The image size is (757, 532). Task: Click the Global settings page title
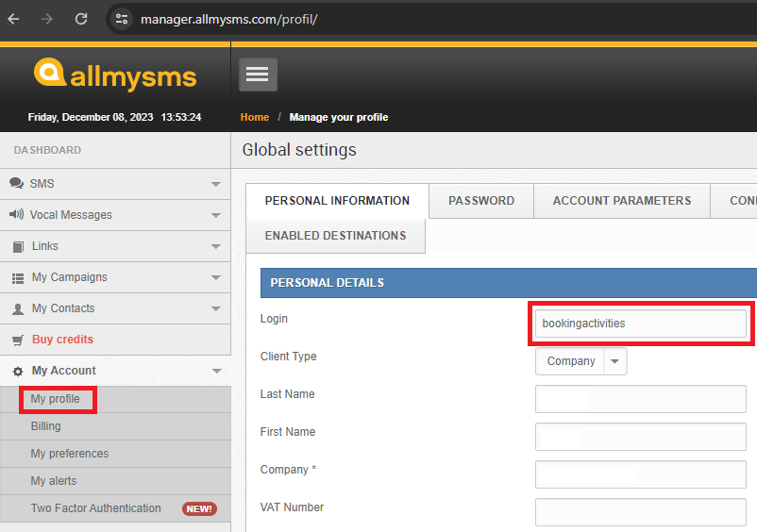coord(299,150)
